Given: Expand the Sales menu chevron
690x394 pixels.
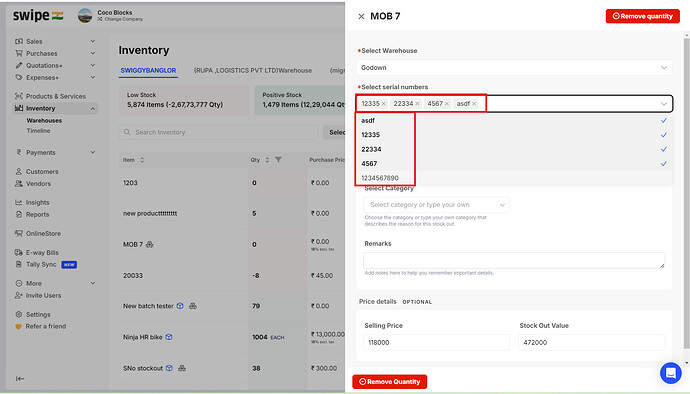Looking at the screenshot, I should [x=93, y=41].
